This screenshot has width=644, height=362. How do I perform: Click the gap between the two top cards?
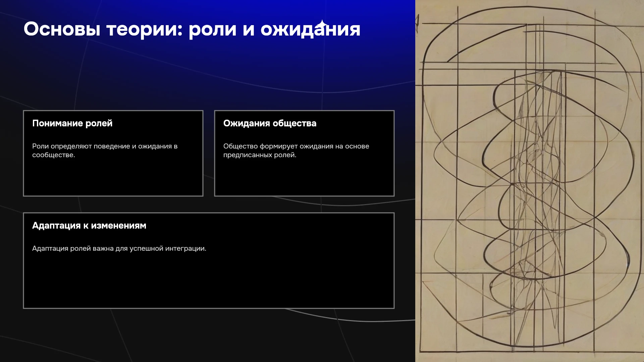[209, 153]
